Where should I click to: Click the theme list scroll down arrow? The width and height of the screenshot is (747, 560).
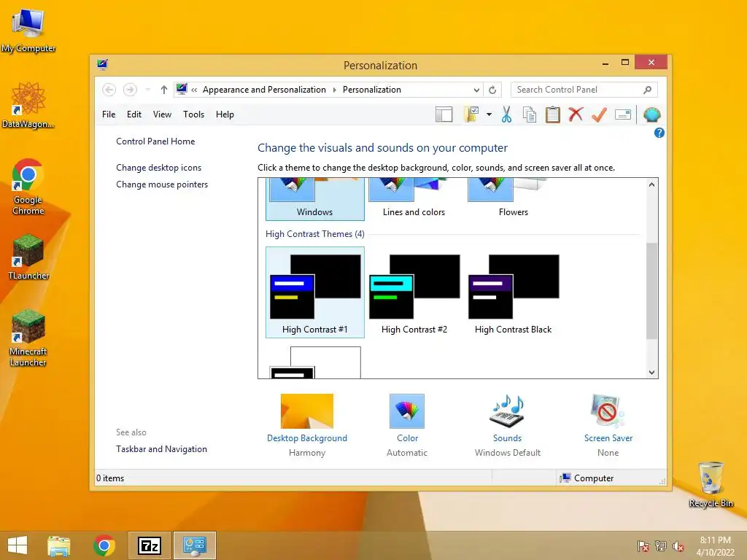[x=651, y=373]
